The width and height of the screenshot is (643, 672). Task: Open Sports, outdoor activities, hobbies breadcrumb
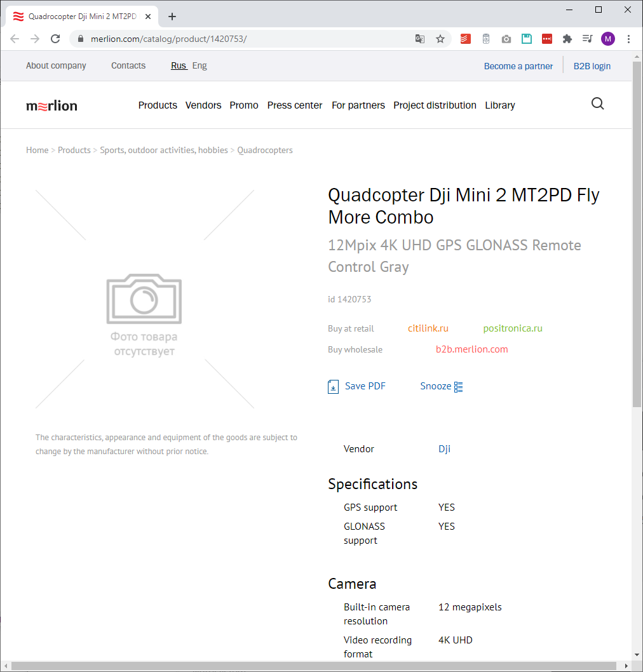point(164,151)
